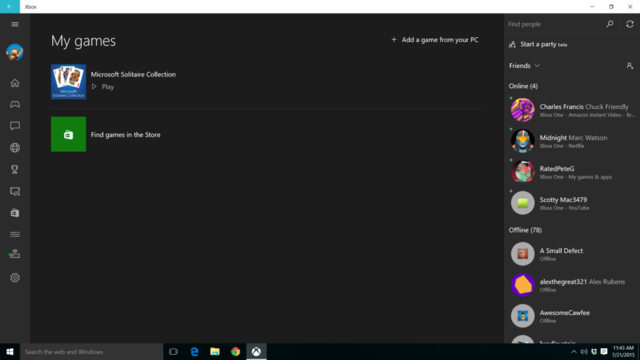Select offline friend A Small Defect
This screenshot has height=360, width=640.
[x=571, y=254]
